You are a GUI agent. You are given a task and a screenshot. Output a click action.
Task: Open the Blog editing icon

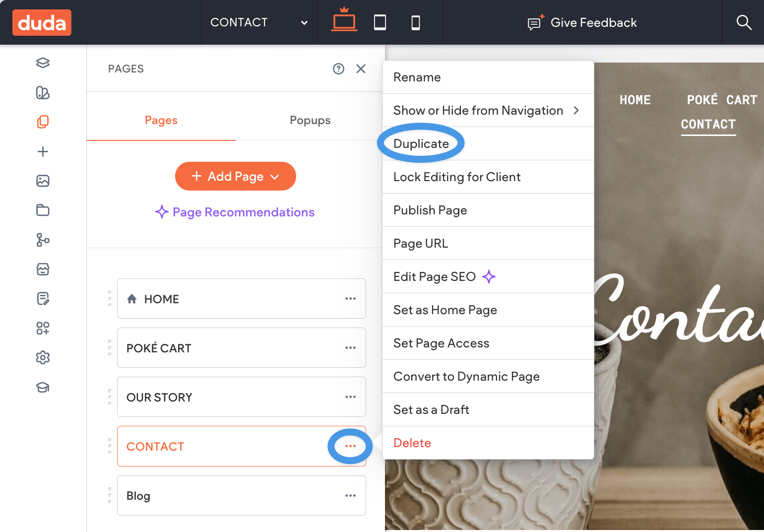[x=43, y=299]
